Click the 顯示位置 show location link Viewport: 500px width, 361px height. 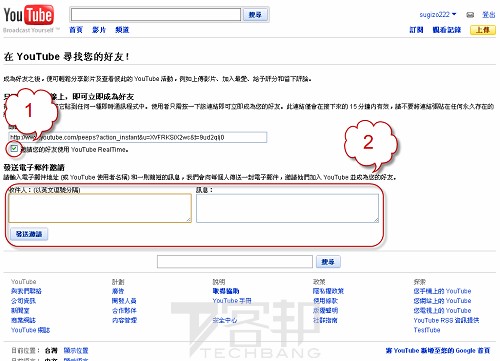point(76,351)
